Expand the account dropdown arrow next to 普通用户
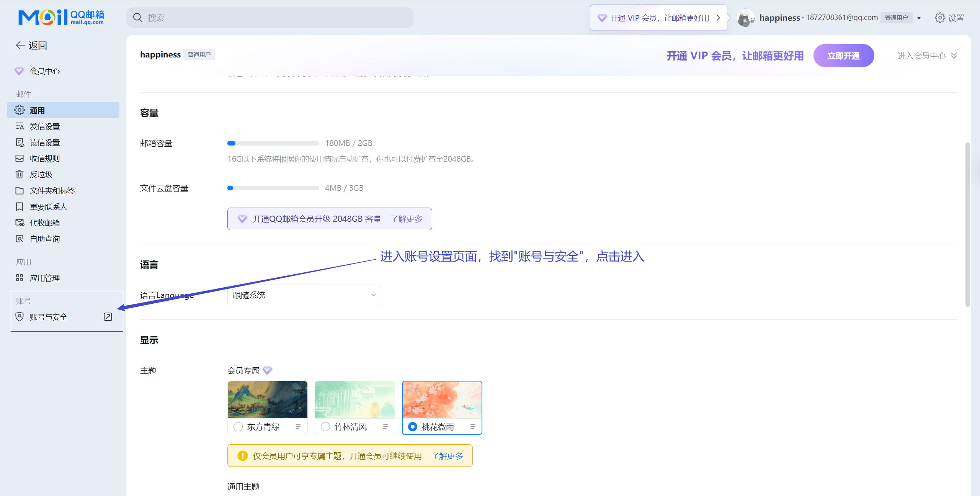The height and width of the screenshot is (496, 980). [x=919, y=18]
